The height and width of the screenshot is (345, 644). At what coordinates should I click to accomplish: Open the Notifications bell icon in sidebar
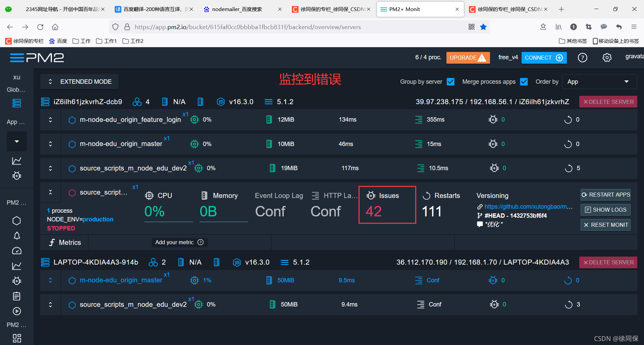(17, 236)
